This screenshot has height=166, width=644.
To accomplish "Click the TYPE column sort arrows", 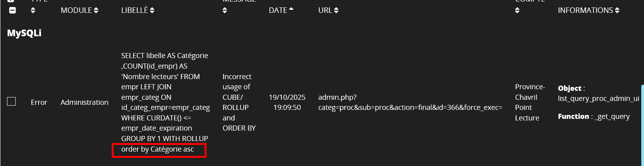I will coord(33,11).
